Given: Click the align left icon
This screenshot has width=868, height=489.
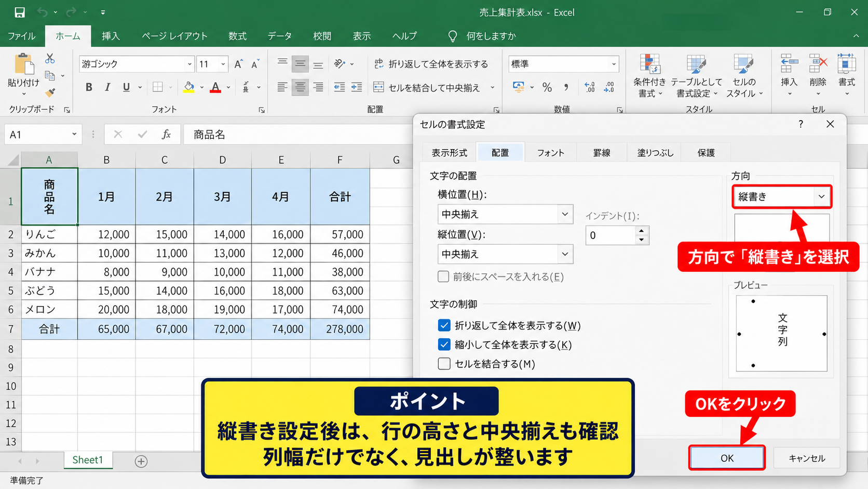Looking at the screenshot, I should [x=282, y=87].
